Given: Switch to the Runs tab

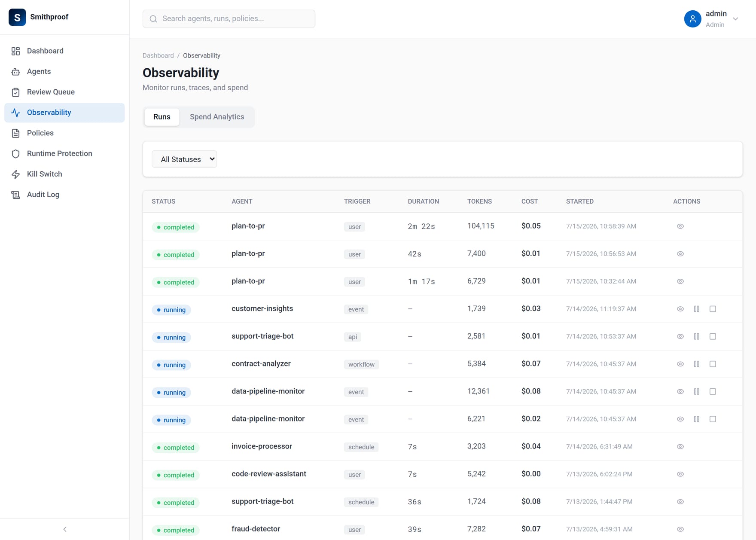Looking at the screenshot, I should [x=162, y=117].
